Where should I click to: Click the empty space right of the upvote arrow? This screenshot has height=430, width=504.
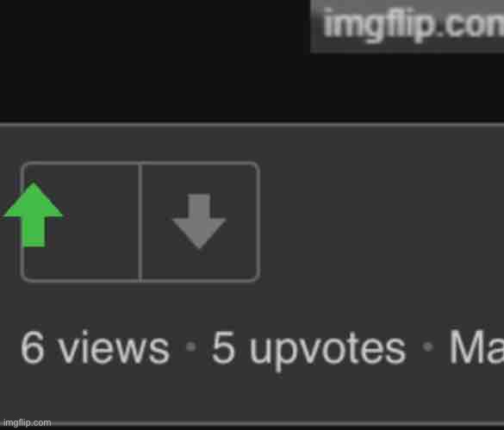pos(102,222)
